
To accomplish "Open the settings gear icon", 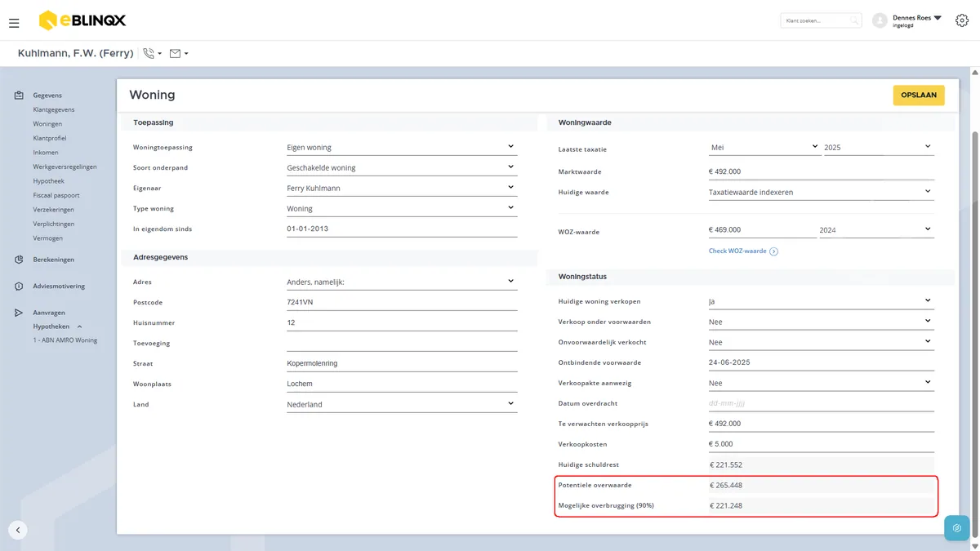I will coord(962,20).
